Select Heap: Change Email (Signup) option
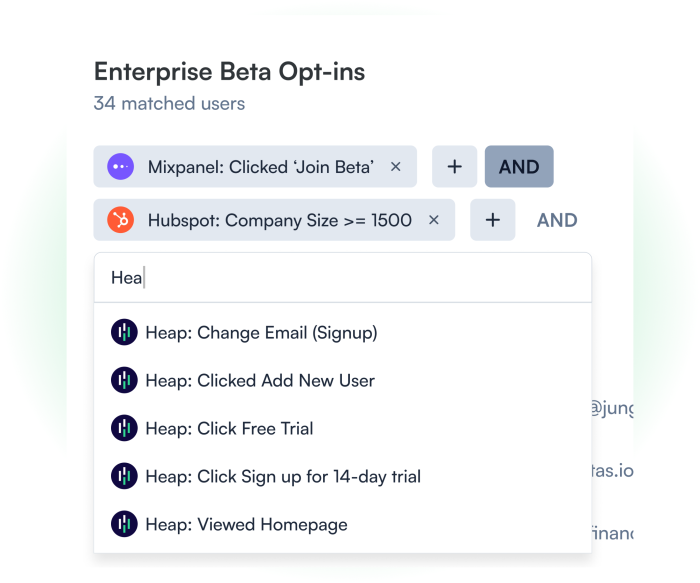The height and width of the screenshot is (583, 700). tap(343, 333)
